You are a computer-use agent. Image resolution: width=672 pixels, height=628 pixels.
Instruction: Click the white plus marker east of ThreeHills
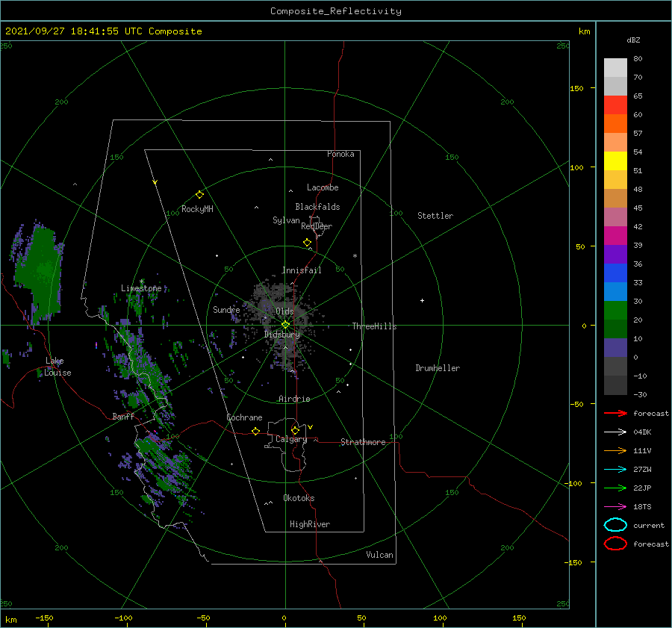(422, 300)
